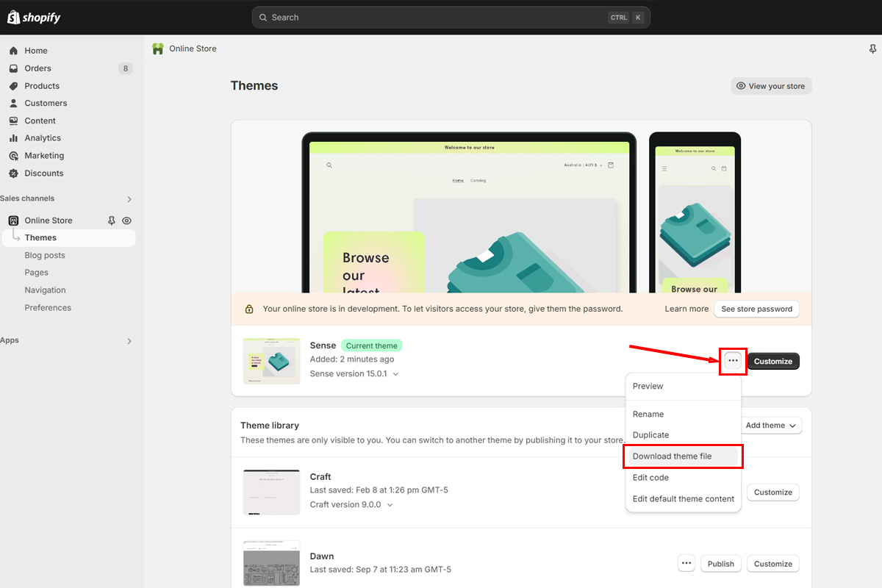This screenshot has height=588, width=882.
Task: Click the green Online Store header icon
Action: (157, 49)
